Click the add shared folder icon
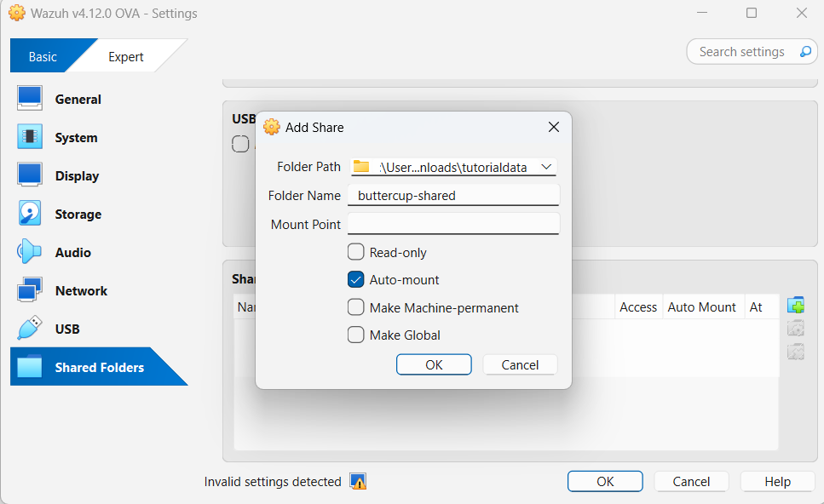Image resolution: width=824 pixels, height=504 pixels. pos(796,306)
